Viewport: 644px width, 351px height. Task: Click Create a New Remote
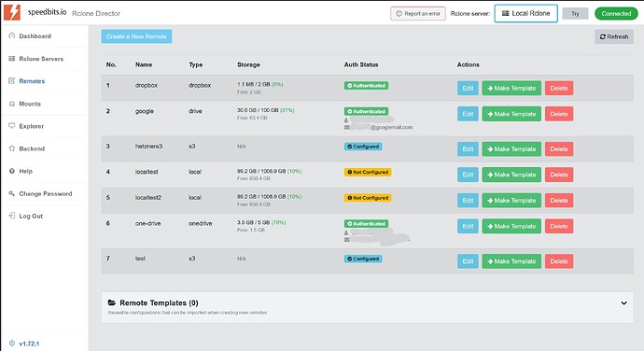click(136, 36)
